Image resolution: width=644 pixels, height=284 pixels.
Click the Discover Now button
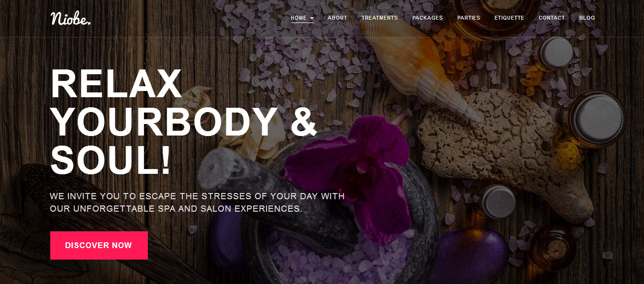[99, 245]
